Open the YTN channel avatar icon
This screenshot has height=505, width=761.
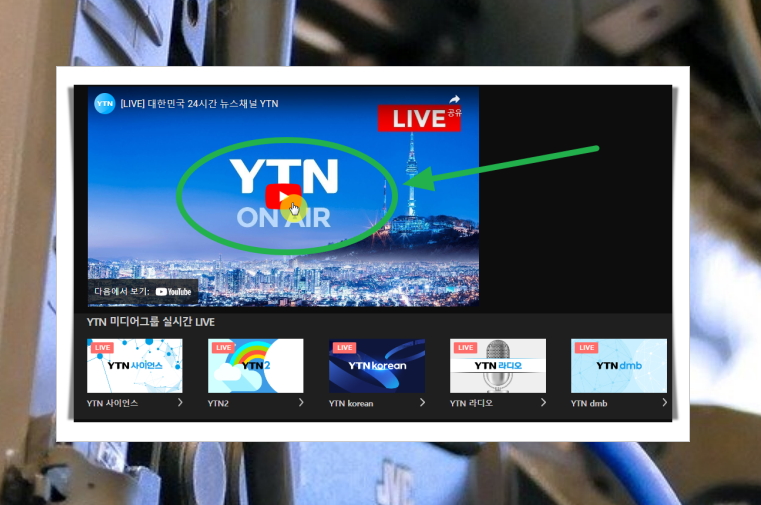click(104, 103)
